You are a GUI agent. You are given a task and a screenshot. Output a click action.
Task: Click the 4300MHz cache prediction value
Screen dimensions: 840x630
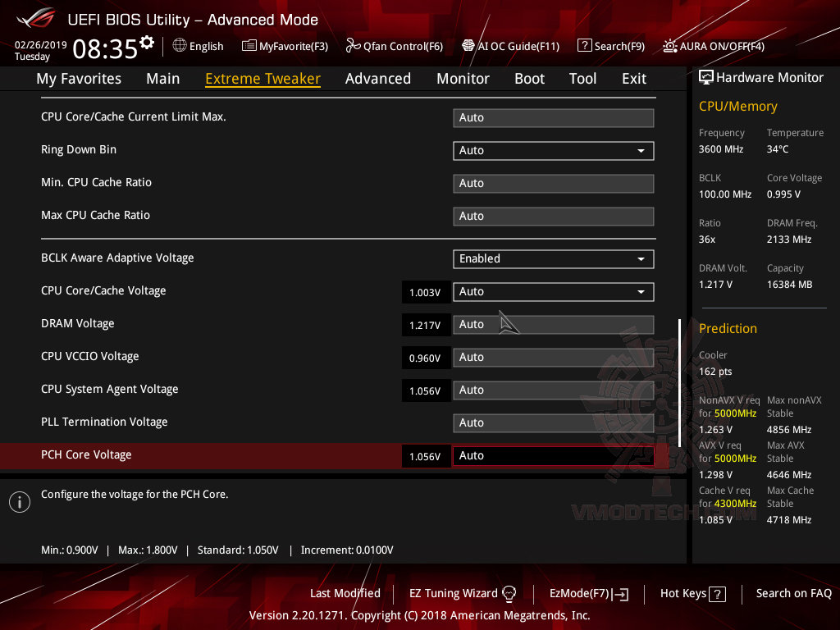[x=735, y=503]
